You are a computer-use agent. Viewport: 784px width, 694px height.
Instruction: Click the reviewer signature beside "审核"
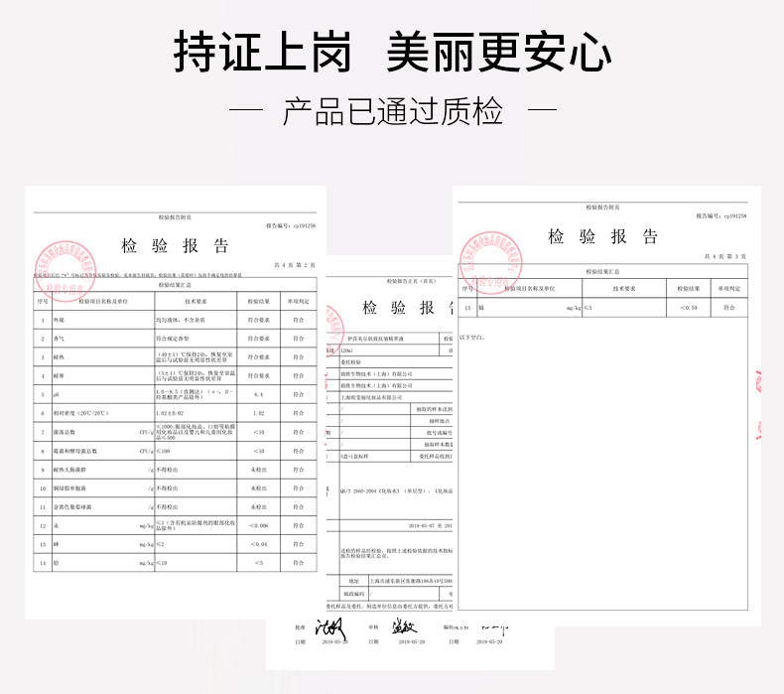[x=404, y=625]
